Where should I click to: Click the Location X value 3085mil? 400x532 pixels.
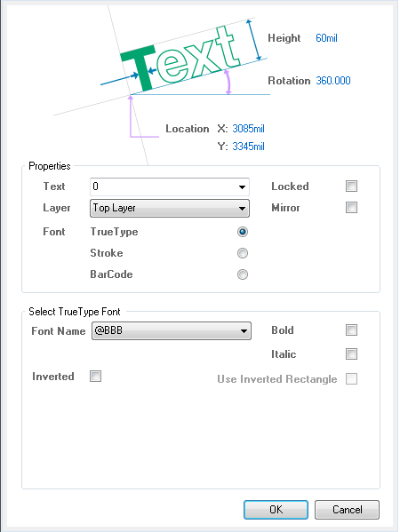(x=248, y=129)
